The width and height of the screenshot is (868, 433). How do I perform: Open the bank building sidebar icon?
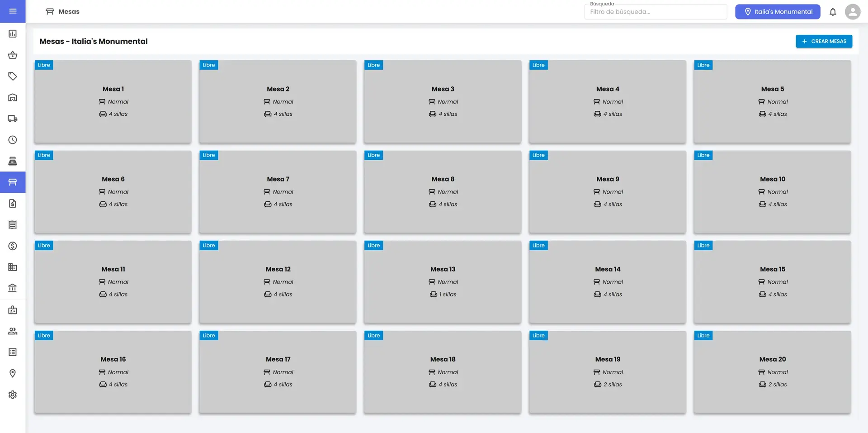[x=13, y=288]
